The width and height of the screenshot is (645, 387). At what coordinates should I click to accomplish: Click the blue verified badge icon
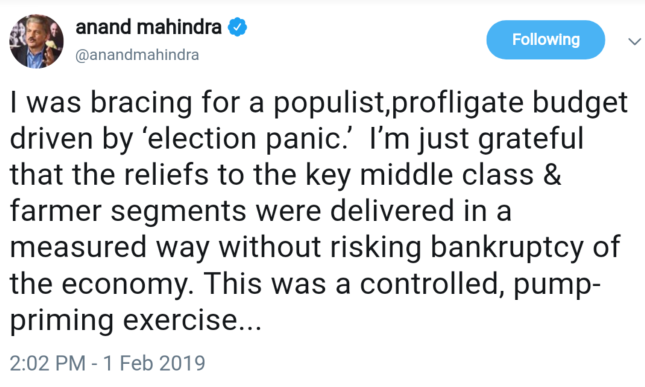[237, 27]
